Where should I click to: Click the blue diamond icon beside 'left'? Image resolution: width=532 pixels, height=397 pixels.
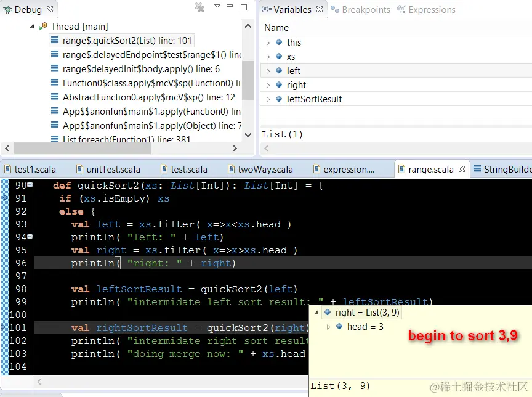[279, 70]
